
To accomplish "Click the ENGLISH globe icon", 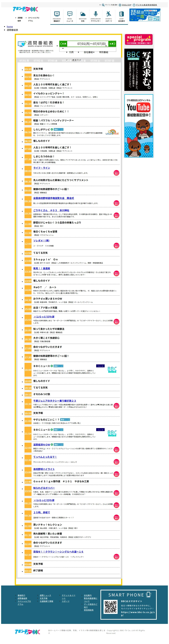I will pos(120,5).
